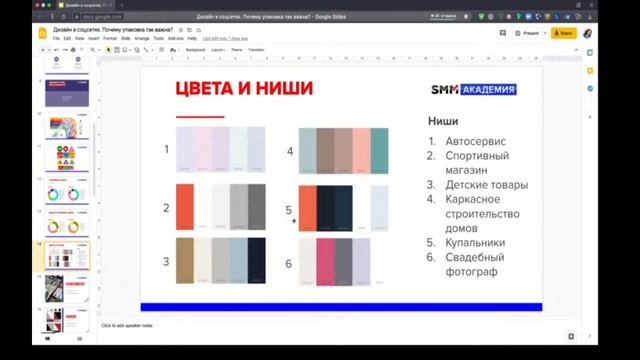Click the Present button
This screenshot has height=360, width=640.
coord(527,33)
